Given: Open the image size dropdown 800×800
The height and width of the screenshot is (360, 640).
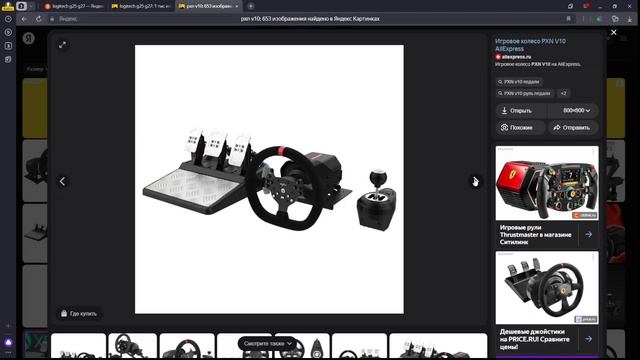Looking at the screenshot, I should [x=574, y=111].
